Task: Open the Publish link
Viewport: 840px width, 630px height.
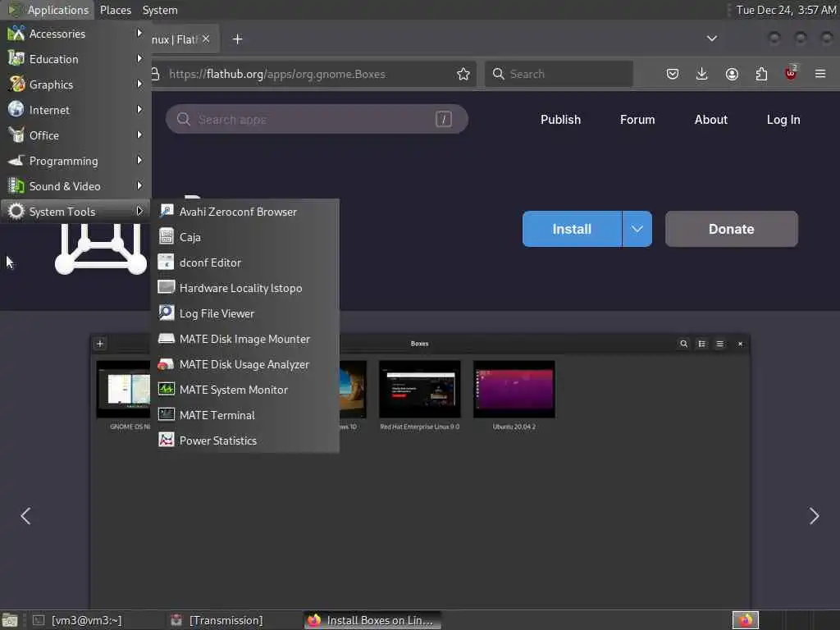Action: coord(560,120)
